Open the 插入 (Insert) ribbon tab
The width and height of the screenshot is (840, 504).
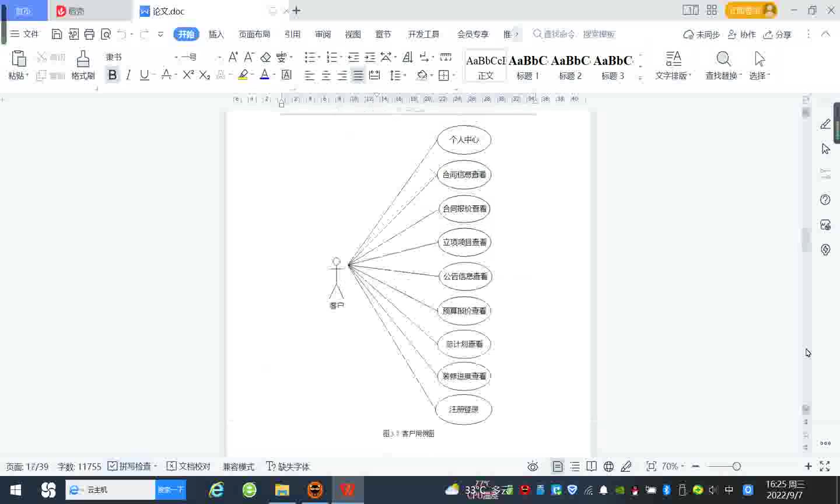click(216, 34)
